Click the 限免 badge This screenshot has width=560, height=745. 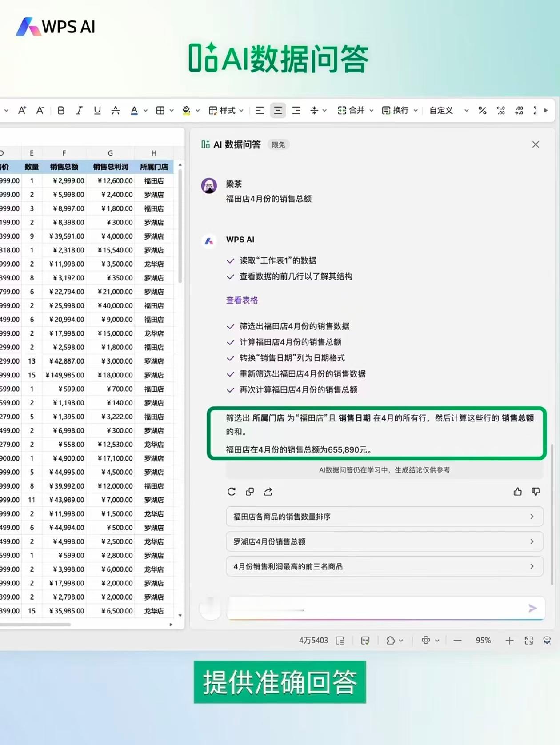point(278,145)
